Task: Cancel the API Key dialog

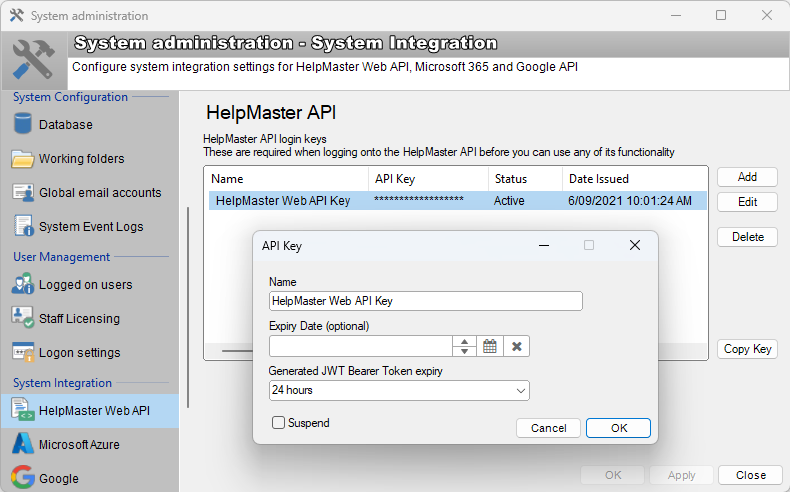Action: (x=548, y=428)
